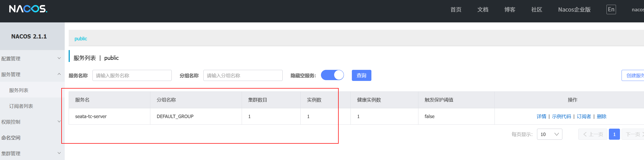Focus the 服务名称 input field
Image resolution: width=644 pixels, height=160 pixels.
(x=132, y=75)
